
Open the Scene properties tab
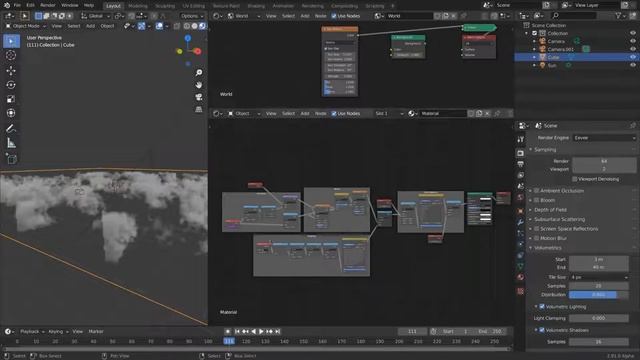tap(520, 186)
